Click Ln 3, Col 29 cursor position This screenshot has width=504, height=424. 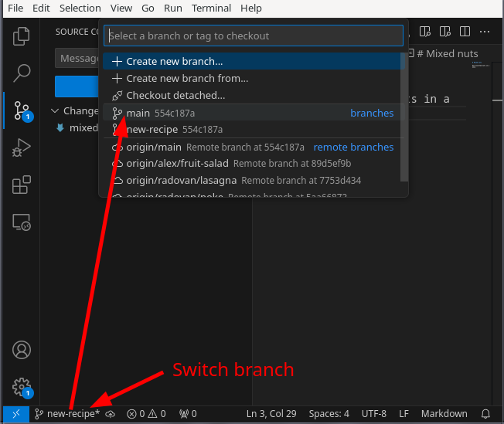[271, 414]
